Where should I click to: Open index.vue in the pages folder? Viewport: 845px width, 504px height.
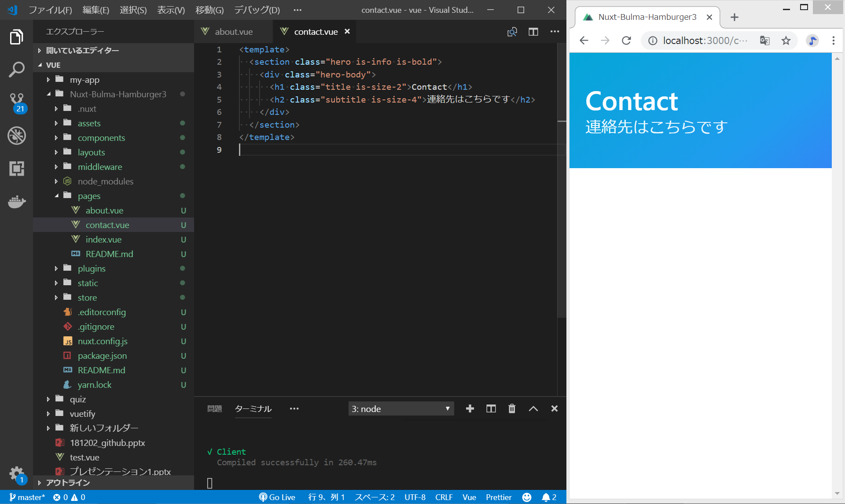(x=114, y=239)
